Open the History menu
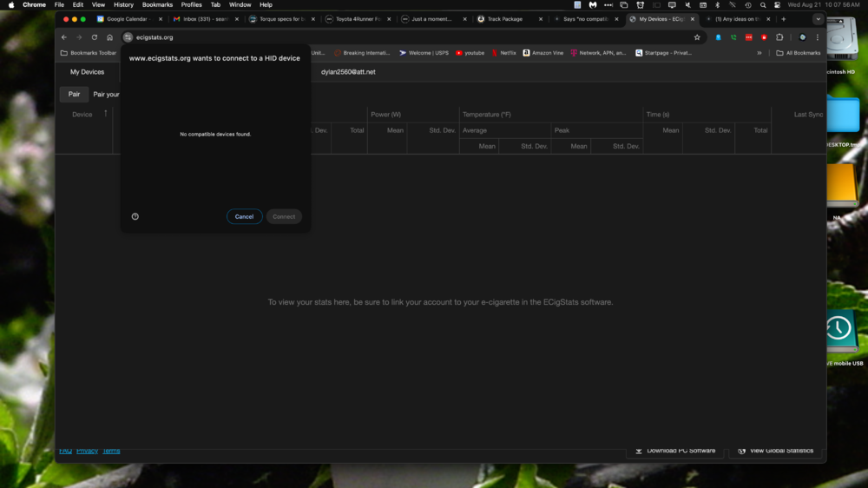The height and width of the screenshot is (488, 868). pyautogui.click(x=123, y=5)
